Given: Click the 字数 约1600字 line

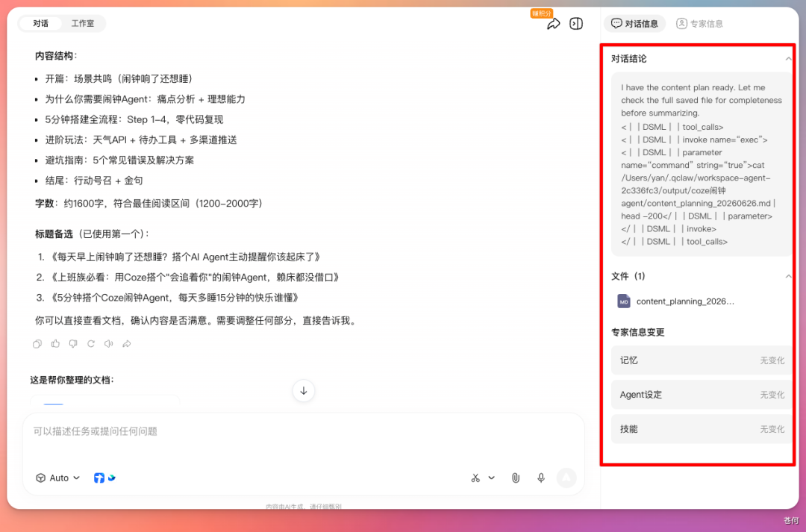Looking at the screenshot, I should pos(150,204).
